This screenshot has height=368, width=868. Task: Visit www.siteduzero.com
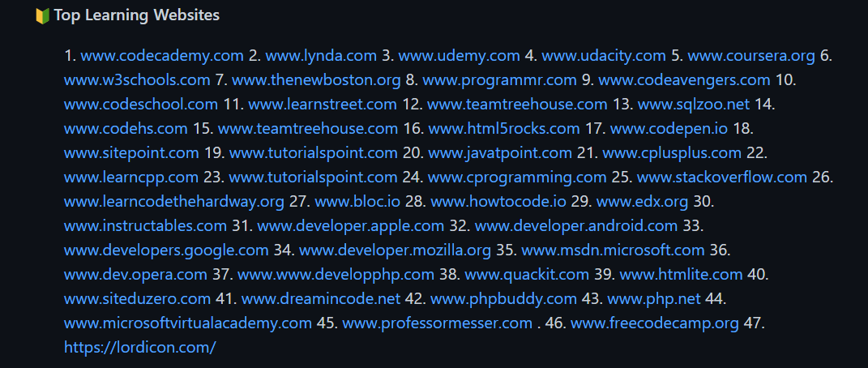click(137, 299)
